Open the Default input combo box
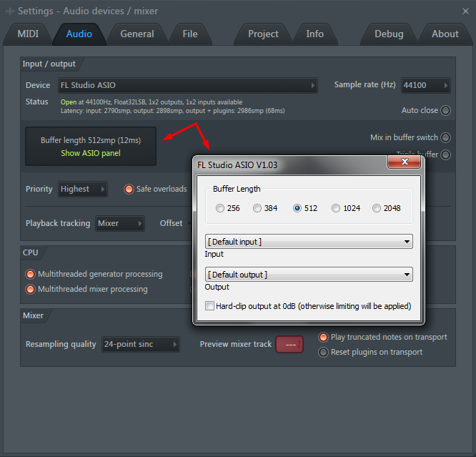Image resolution: width=476 pixels, height=457 pixels. [309, 242]
